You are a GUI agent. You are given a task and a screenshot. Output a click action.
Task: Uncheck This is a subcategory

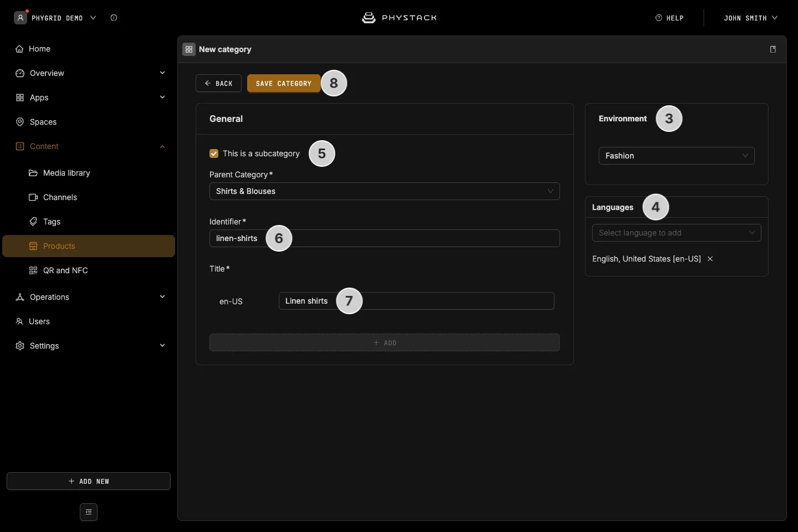[x=214, y=154]
